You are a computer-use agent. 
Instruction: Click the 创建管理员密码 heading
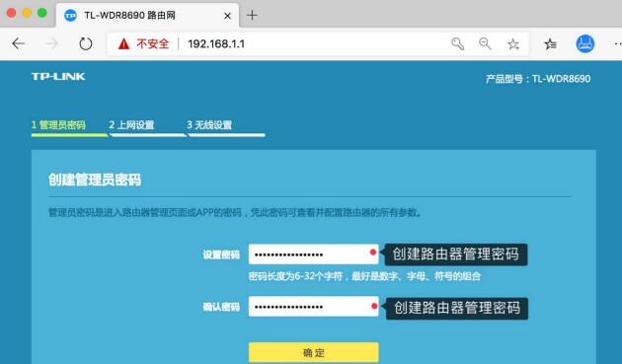tap(95, 180)
